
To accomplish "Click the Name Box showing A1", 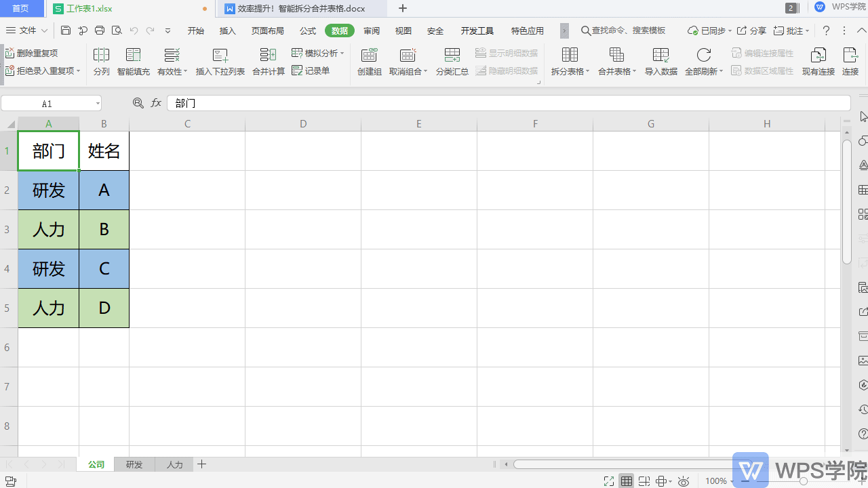I will (46, 103).
